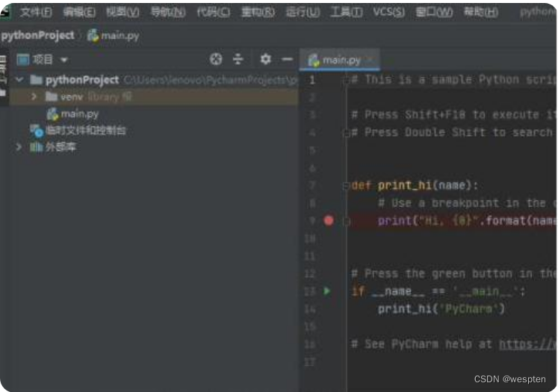This screenshot has width=558, height=392.
Task: Click the 'This is a sample Python script' comment
Action: pyautogui.click(x=453, y=80)
